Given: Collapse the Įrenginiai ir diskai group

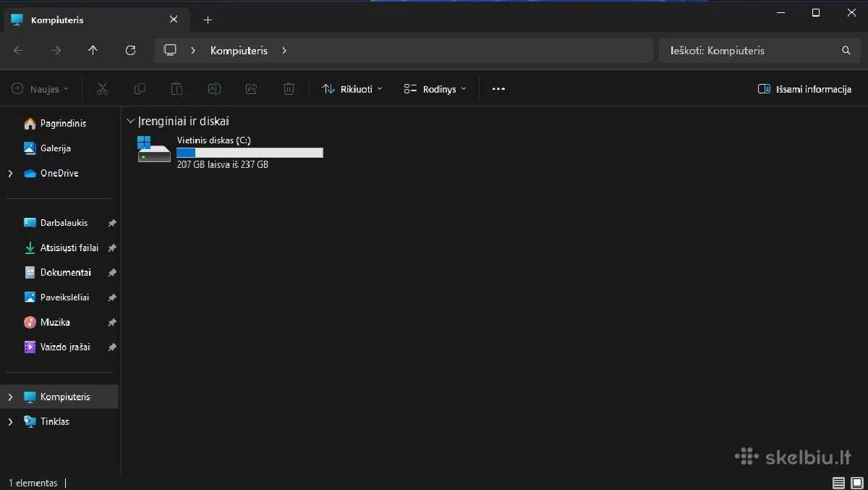Looking at the screenshot, I should tap(131, 121).
